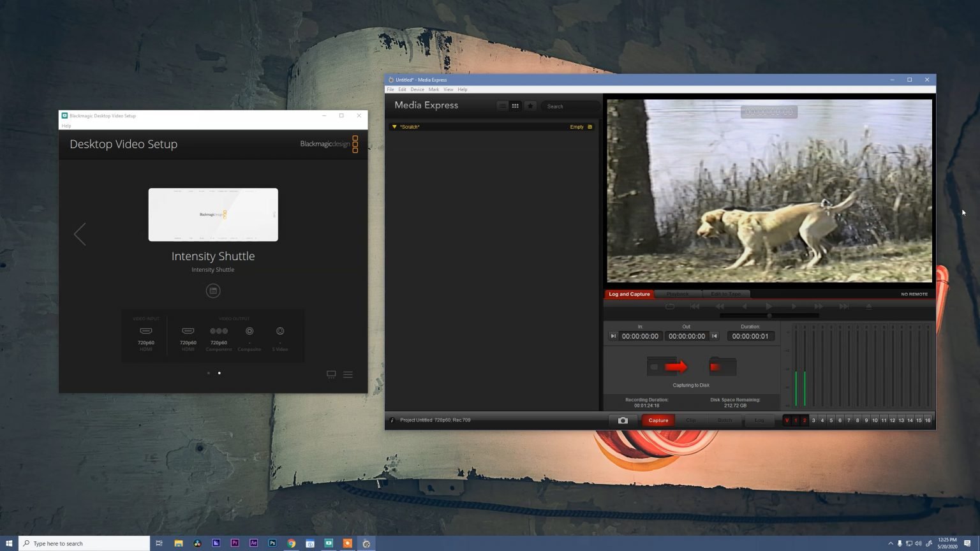Click the loop playback icon

670,306
